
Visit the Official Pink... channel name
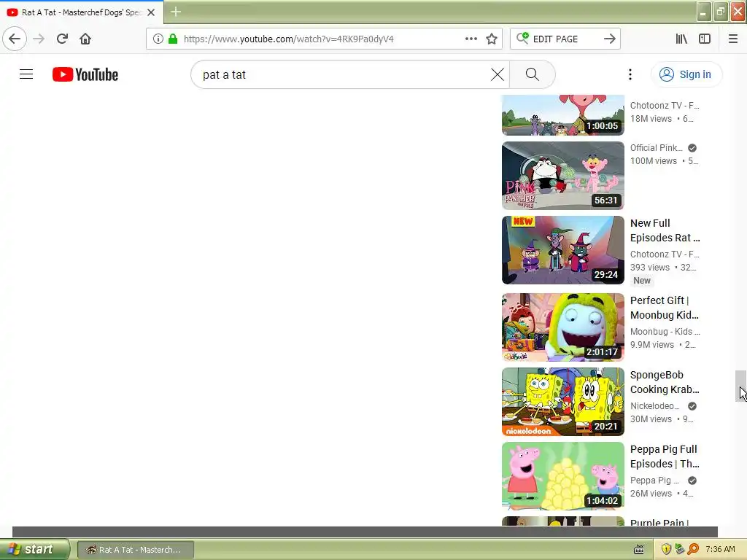coord(656,147)
